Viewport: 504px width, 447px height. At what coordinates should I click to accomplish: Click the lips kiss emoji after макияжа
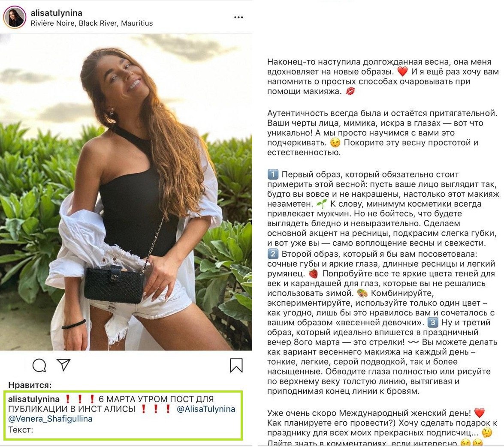(350, 91)
